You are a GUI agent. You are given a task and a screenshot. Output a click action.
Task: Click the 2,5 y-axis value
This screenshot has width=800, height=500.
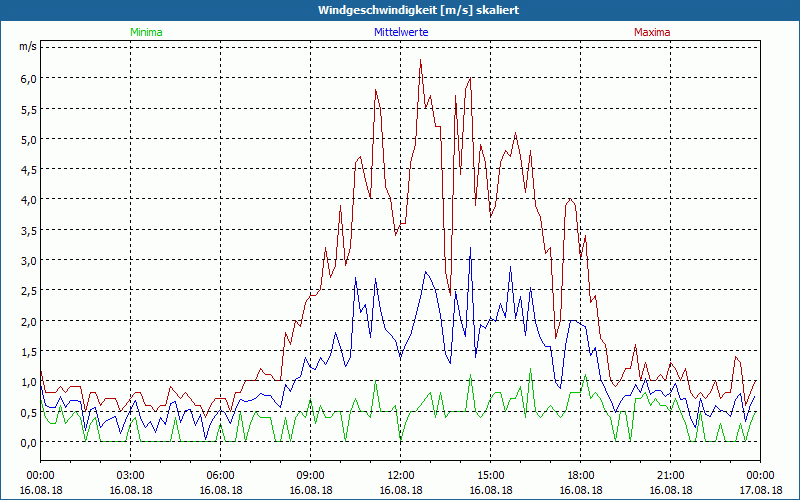[x=29, y=290]
